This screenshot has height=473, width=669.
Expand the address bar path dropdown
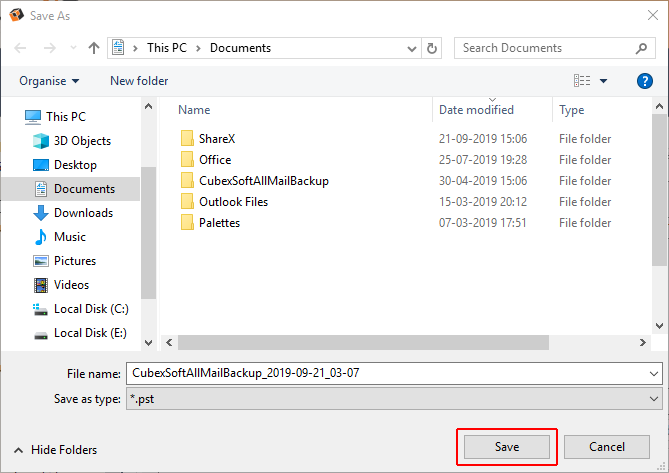(411, 48)
